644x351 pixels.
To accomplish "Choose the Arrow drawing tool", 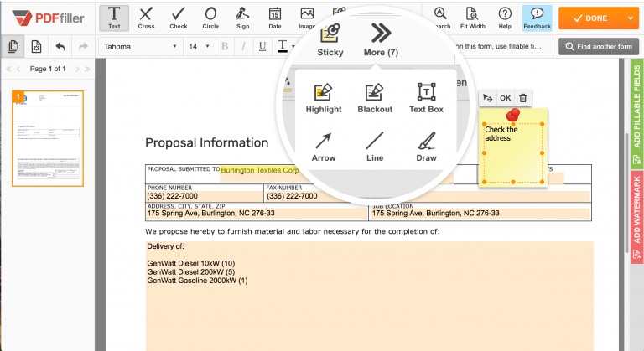I will pyautogui.click(x=323, y=147).
